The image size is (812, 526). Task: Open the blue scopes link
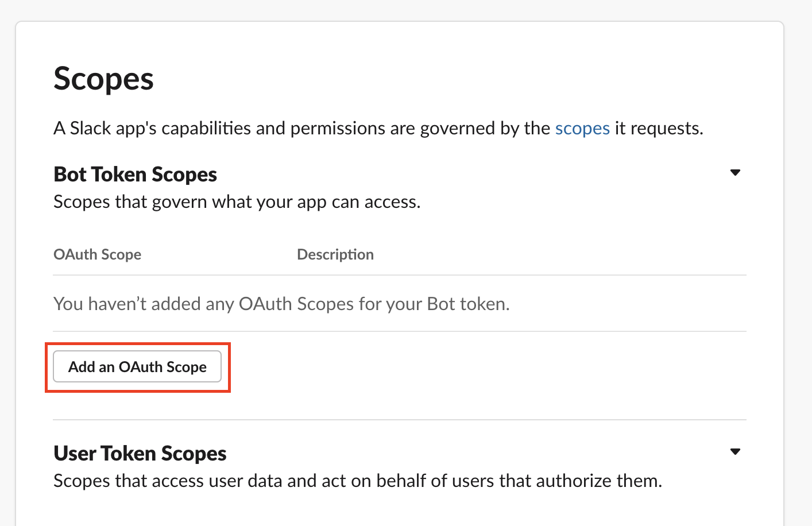[582, 128]
